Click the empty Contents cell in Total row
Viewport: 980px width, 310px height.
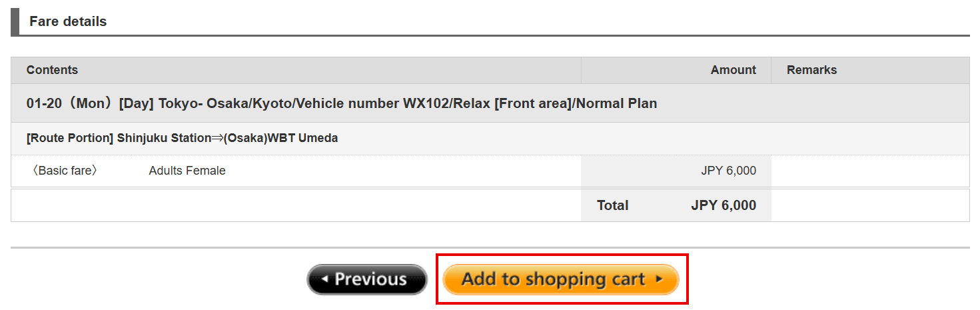(x=296, y=205)
